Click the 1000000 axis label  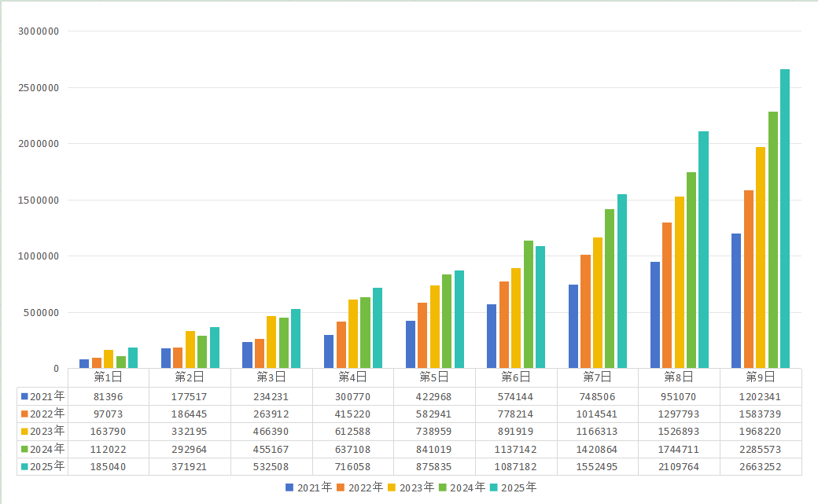pos(39,256)
